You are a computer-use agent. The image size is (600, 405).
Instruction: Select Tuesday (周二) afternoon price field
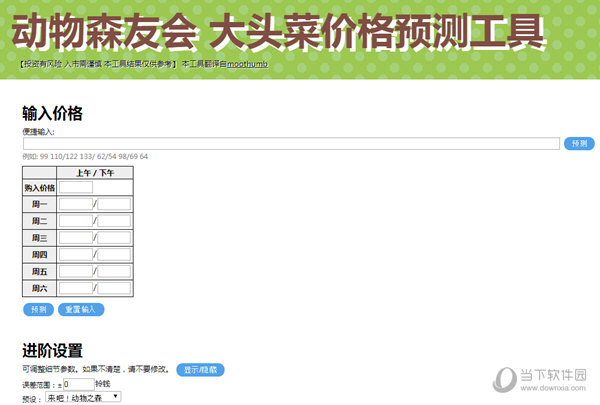pyautogui.click(x=114, y=221)
